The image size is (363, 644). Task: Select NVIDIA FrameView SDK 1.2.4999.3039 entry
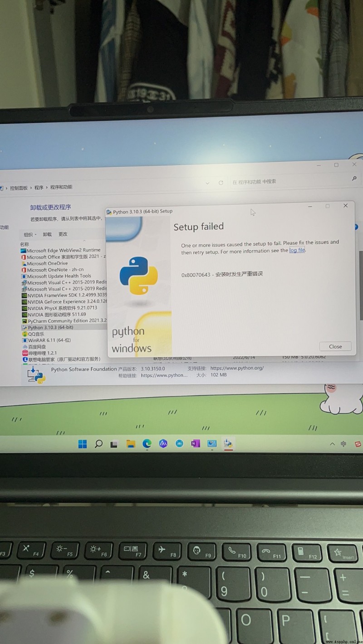(x=64, y=295)
